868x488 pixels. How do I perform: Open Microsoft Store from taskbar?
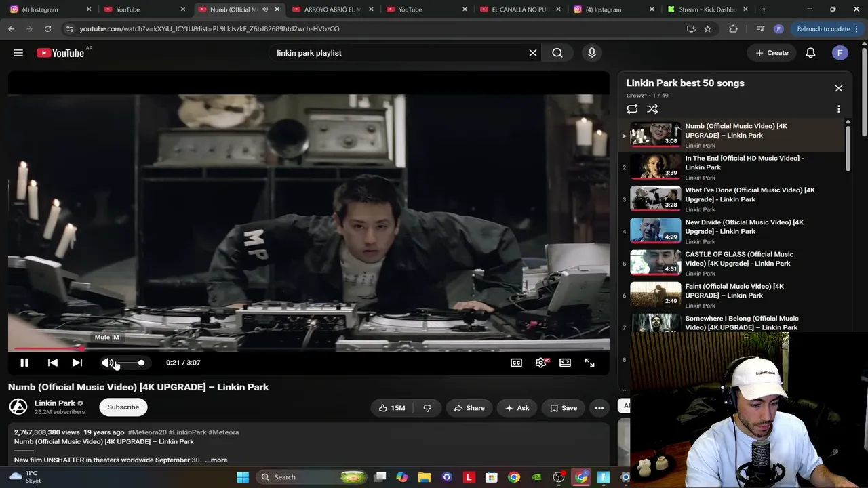coord(492,477)
